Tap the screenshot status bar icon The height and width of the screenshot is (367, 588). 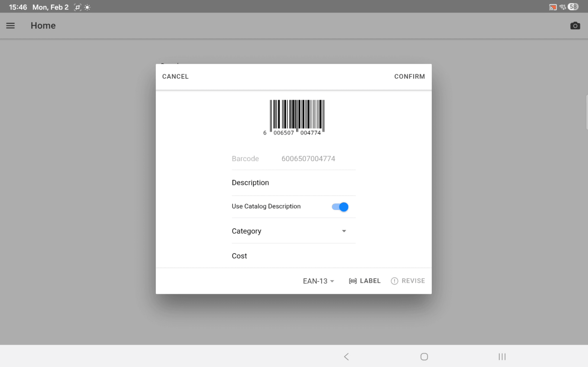point(77,7)
